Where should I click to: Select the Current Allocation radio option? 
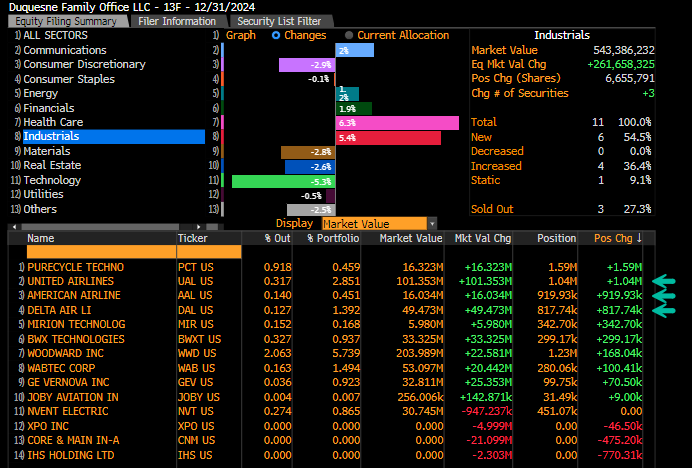pos(349,35)
